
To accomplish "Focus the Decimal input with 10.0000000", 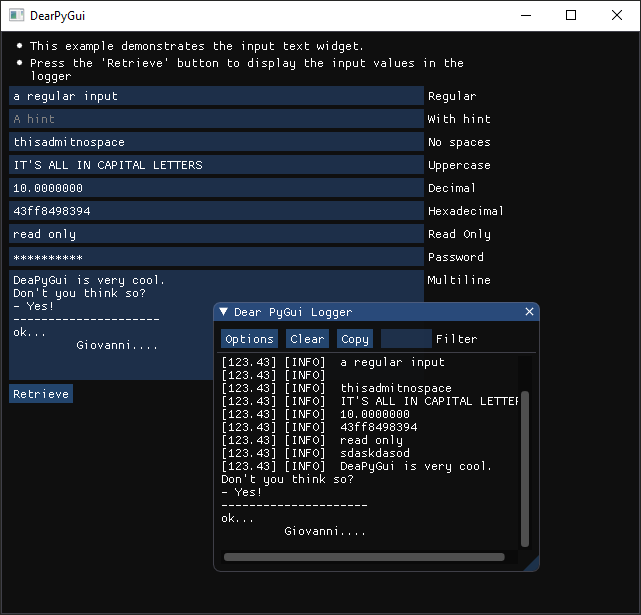I will [x=216, y=188].
